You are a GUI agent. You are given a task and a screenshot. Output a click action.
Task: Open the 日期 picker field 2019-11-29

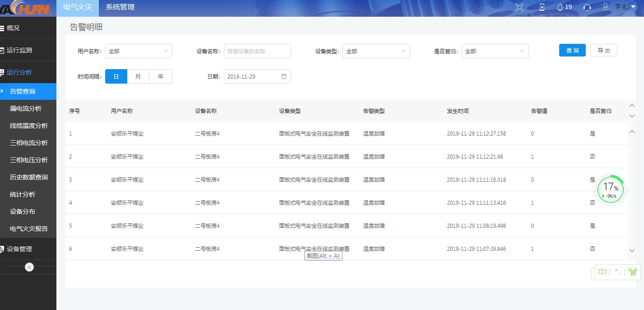(x=257, y=76)
